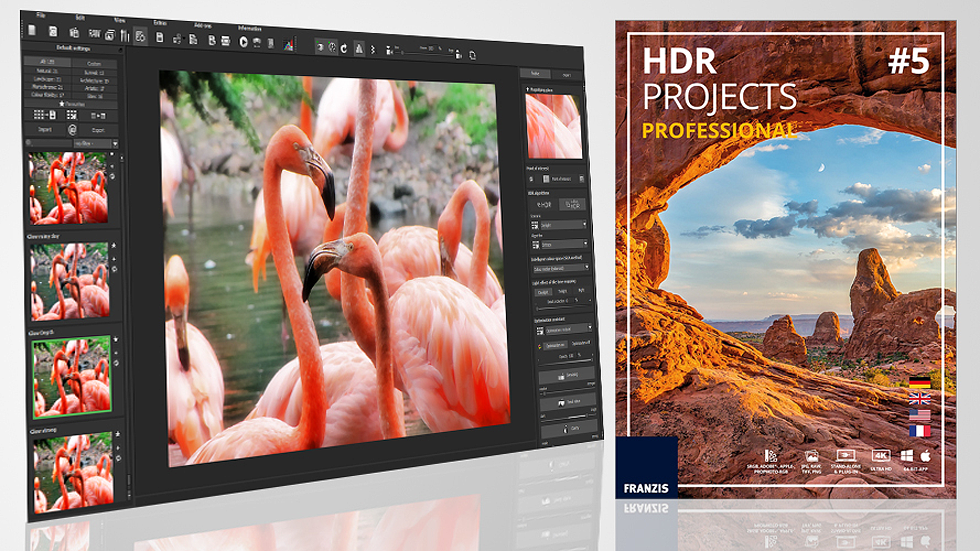This screenshot has width=980, height=551.
Task: Click the Denoising button in optimisation section
Action: [x=567, y=375]
